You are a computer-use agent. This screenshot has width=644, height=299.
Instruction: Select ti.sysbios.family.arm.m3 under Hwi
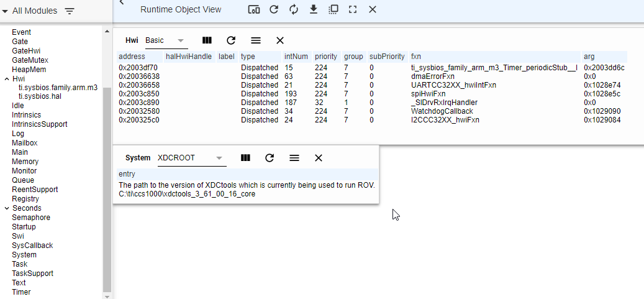tap(58, 88)
